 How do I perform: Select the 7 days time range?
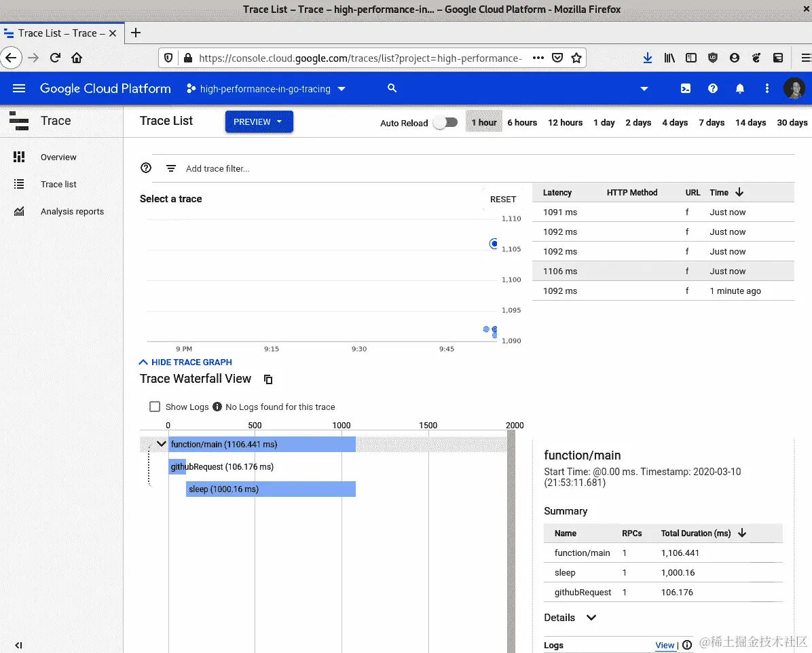712,123
